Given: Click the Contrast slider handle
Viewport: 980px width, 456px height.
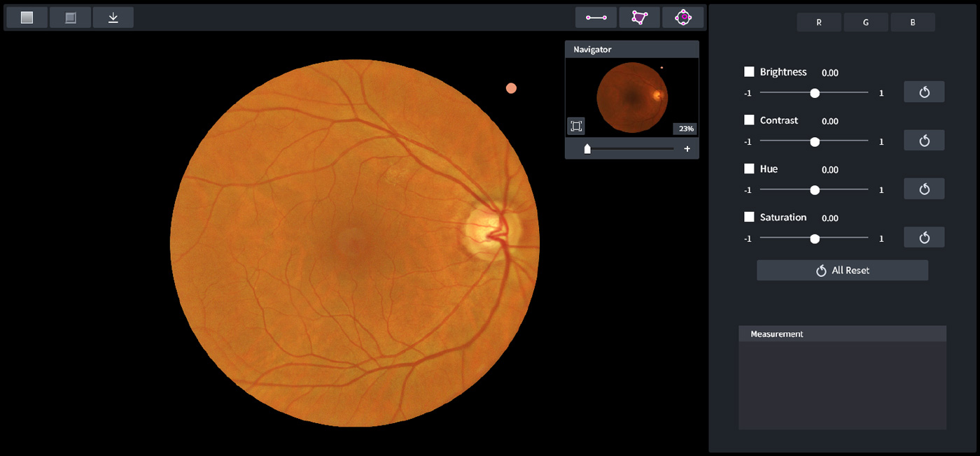Looking at the screenshot, I should (x=815, y=141).
